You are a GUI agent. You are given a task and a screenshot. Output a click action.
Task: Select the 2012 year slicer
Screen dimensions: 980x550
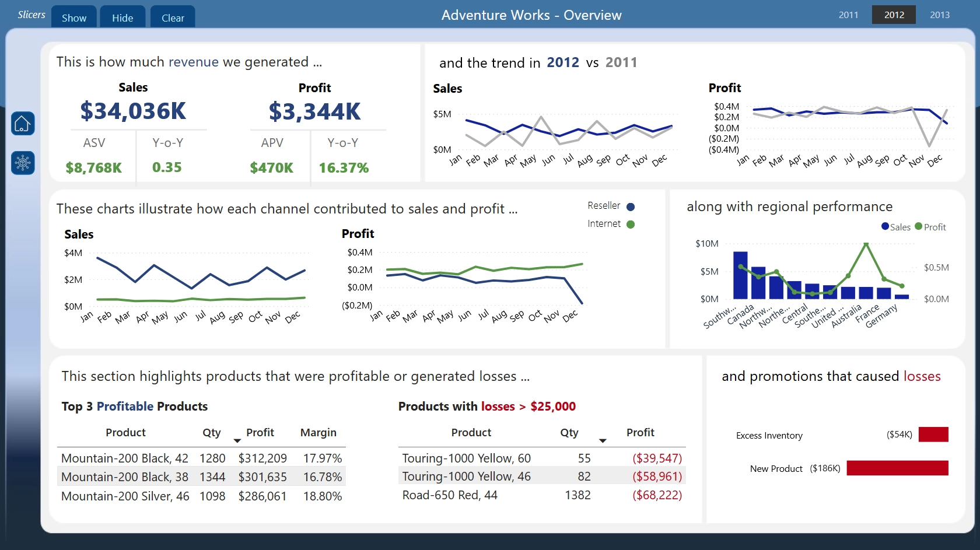(894, 15)
